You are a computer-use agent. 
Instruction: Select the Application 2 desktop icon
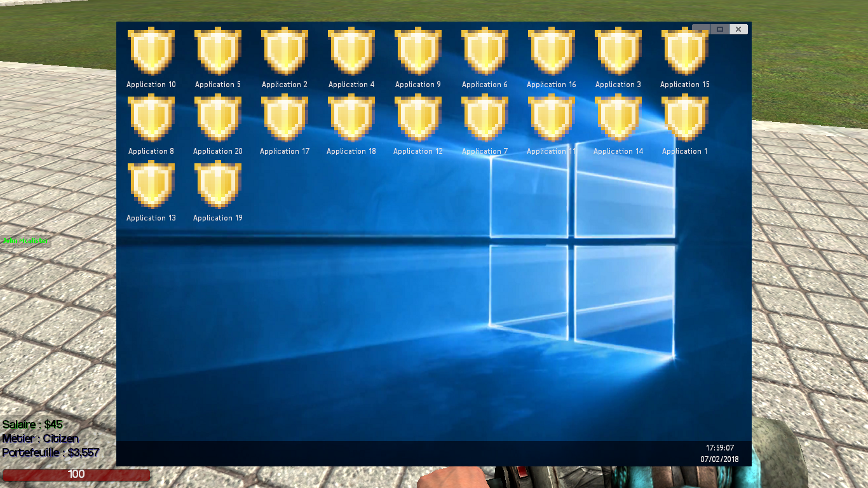pos(285,51)
